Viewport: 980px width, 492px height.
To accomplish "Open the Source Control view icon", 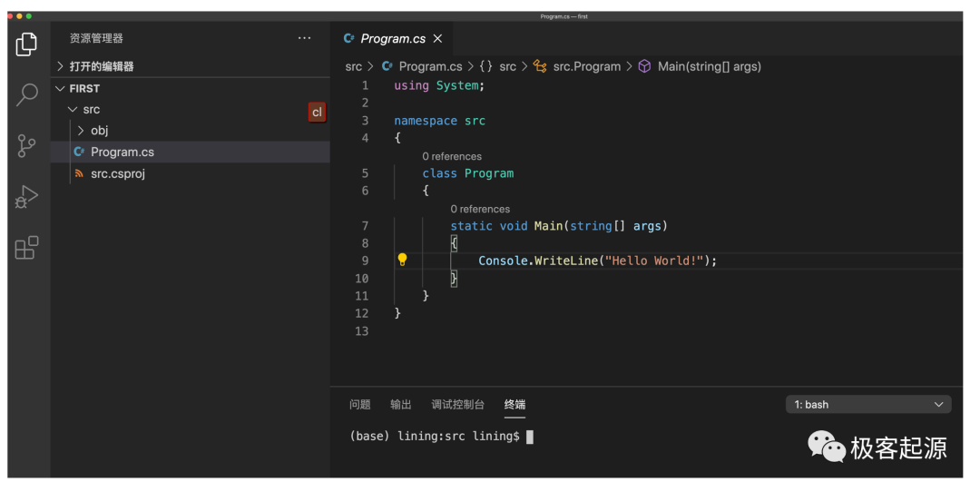I will tap(27, 145).
